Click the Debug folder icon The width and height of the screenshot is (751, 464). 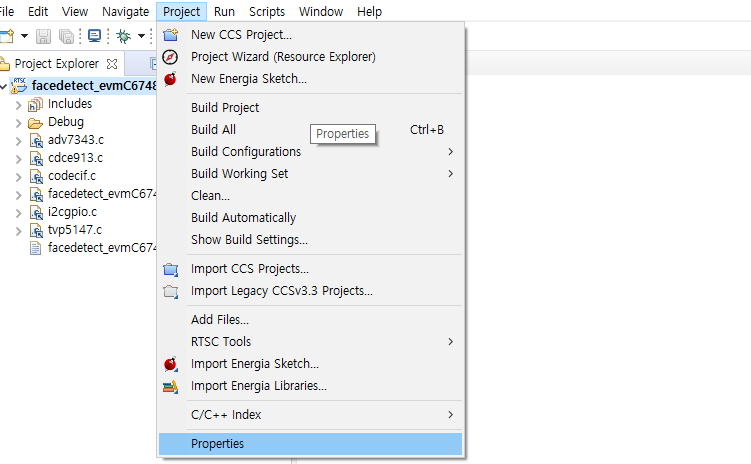click(35, 123)
